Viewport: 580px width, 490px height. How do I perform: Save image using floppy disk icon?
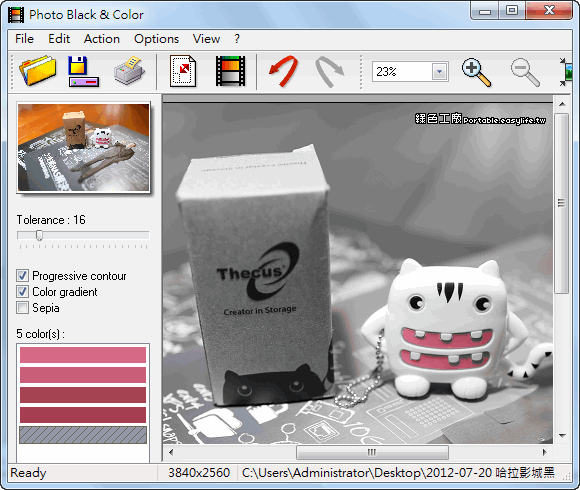[x=83, y=71]
